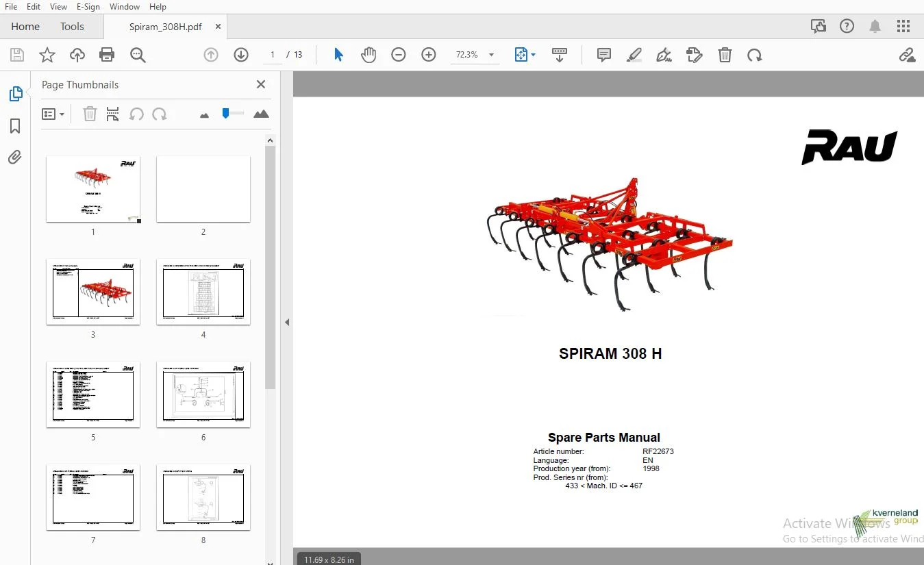
Task: Open the Find text search tool
Action: (138, 55)
